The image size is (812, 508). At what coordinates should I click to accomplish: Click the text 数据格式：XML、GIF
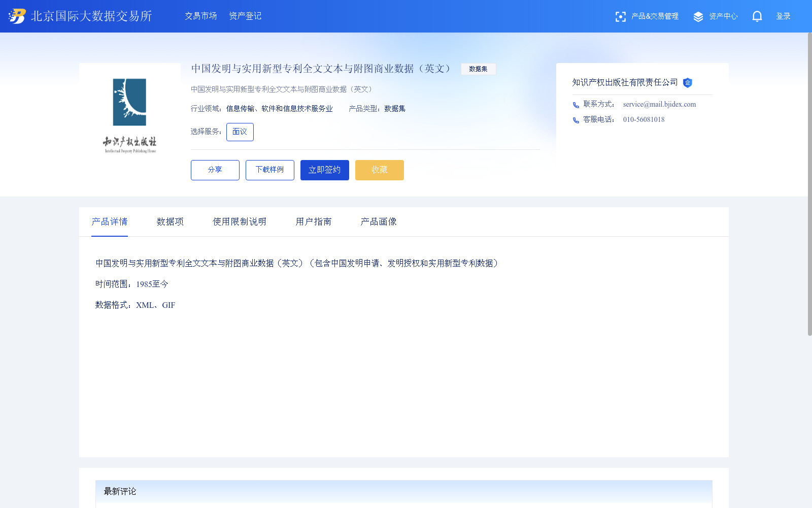pyautogui.click(x=136, y=305)
